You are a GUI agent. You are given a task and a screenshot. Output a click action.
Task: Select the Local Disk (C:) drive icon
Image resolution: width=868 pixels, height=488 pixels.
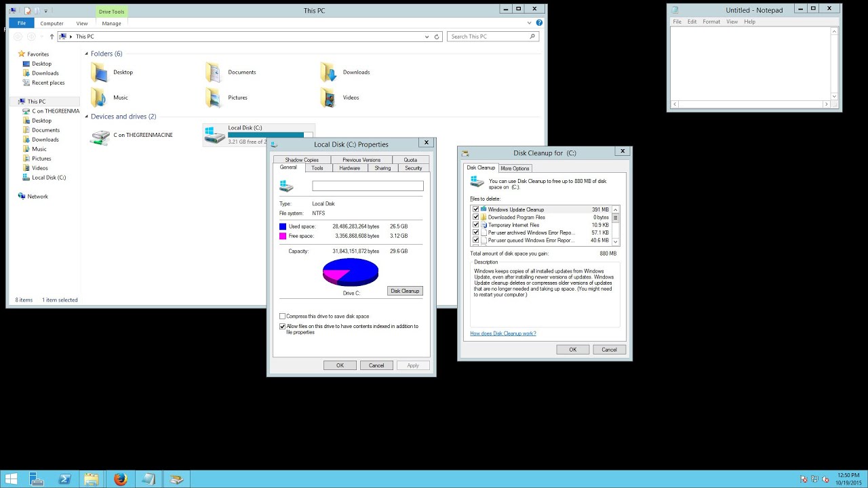(215, 135)
